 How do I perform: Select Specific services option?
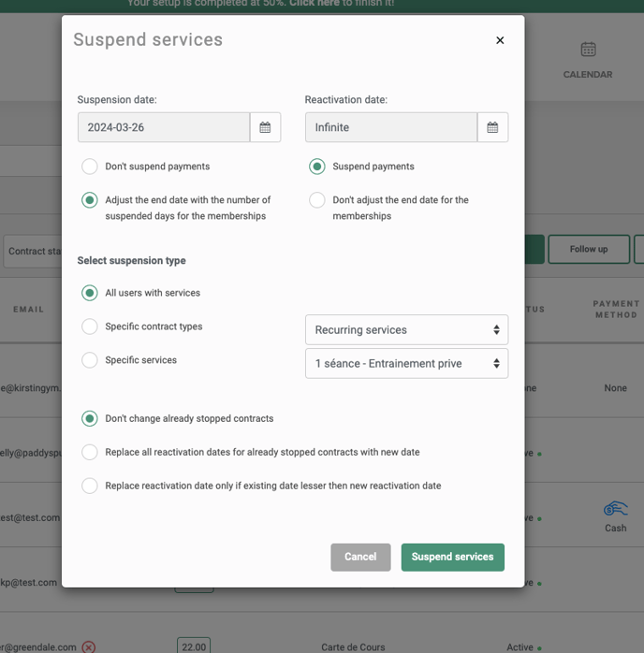click(90, 360)
